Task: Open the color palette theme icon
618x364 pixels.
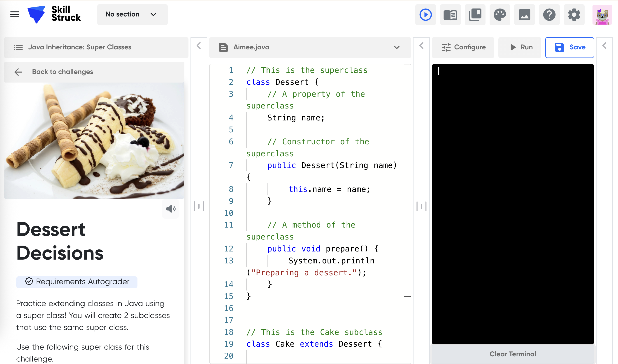Action: pyautogui.click(x=500, y=14)
